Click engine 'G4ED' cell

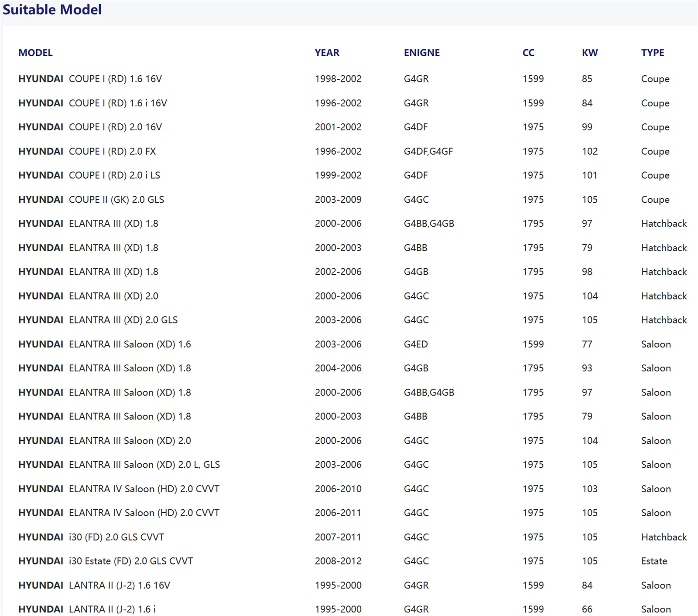click(416, 344)
